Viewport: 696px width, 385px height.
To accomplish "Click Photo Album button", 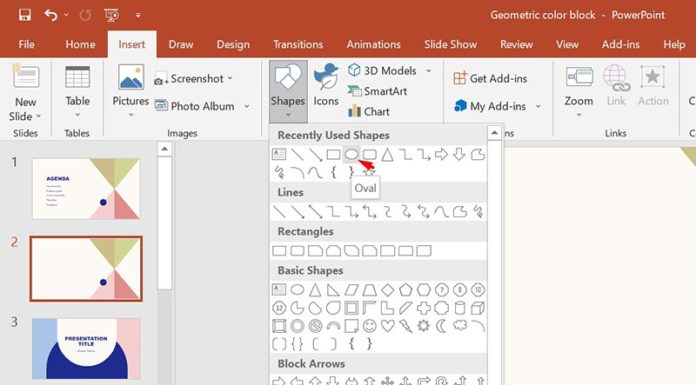I will (194, 106).
